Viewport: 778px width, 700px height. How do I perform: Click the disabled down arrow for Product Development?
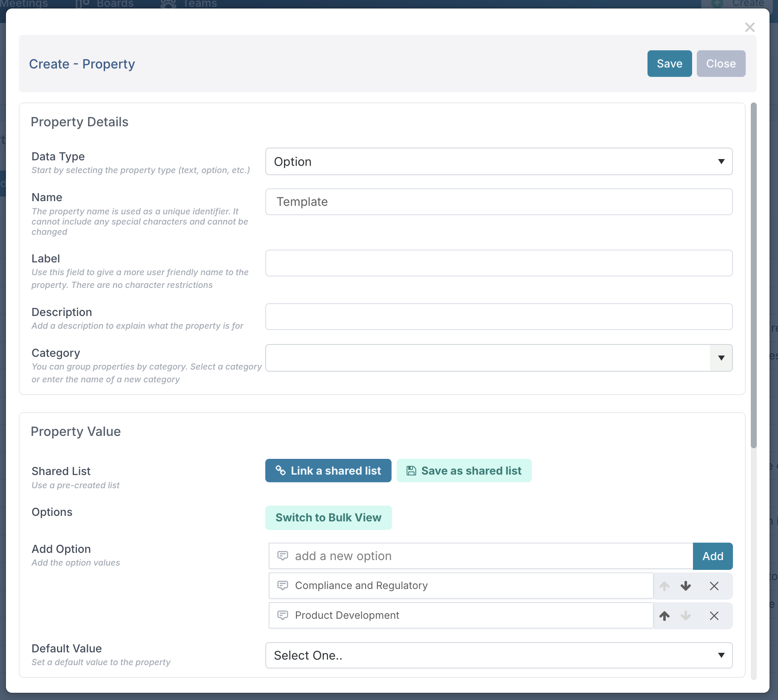(685, 616)
